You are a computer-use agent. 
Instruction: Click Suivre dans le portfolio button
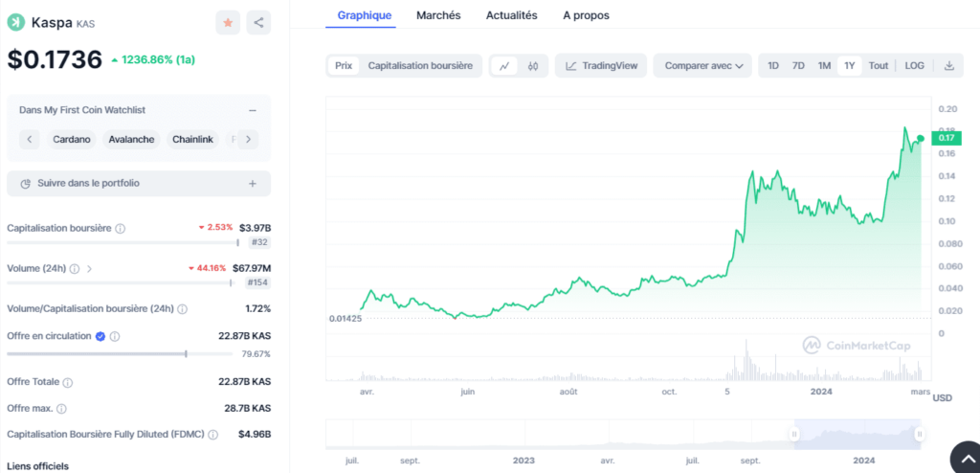pos(139,183)
